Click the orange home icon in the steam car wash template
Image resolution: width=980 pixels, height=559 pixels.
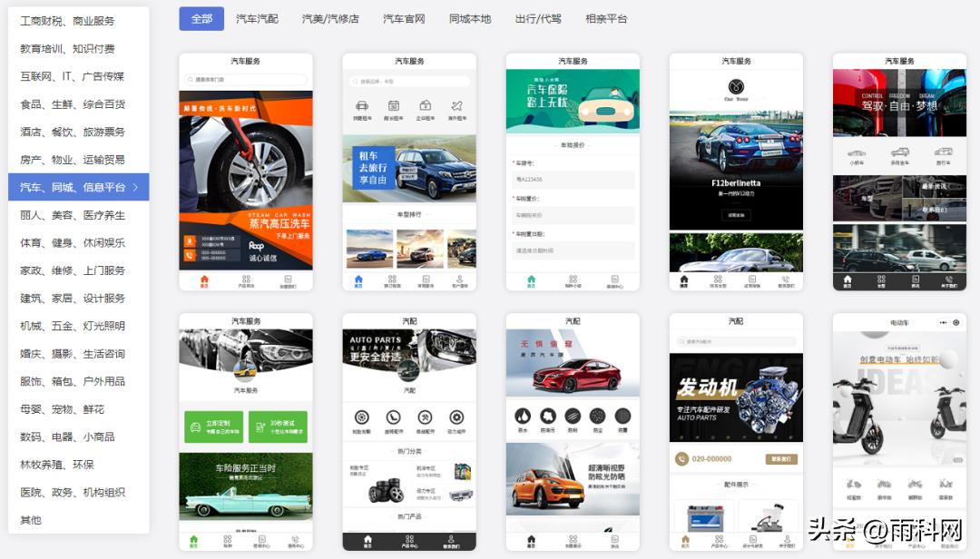tap(204, 279)
